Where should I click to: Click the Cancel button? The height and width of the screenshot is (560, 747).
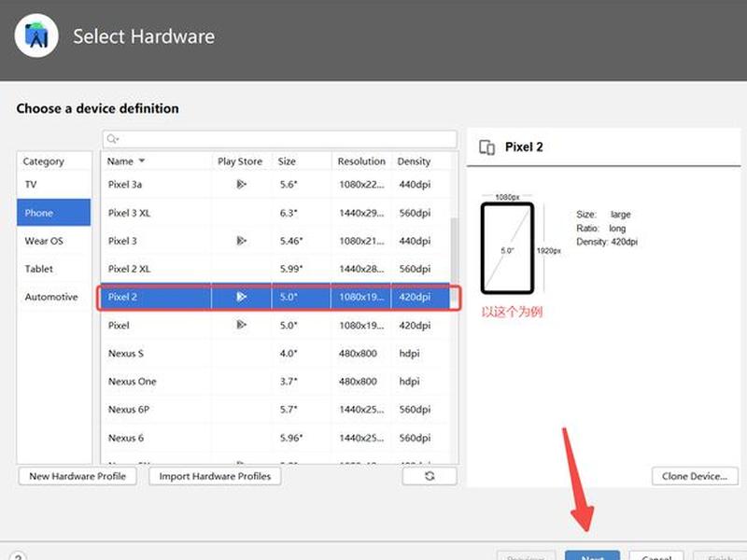click(656, 555)
